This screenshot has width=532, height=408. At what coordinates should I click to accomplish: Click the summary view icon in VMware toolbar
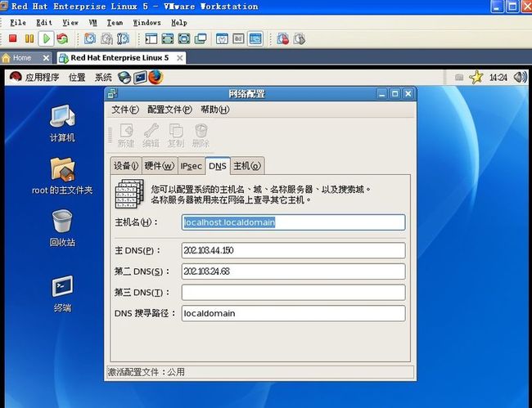(223, 38)
